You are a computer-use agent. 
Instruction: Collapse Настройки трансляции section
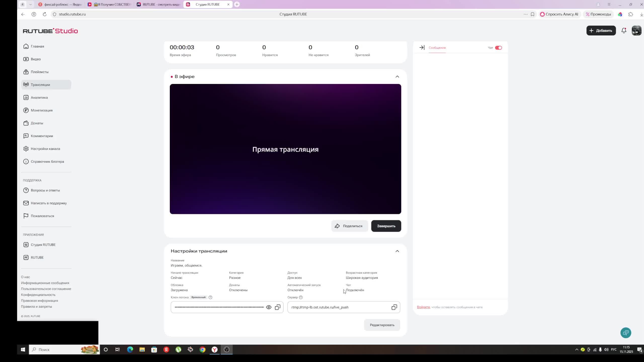(397, 251)
